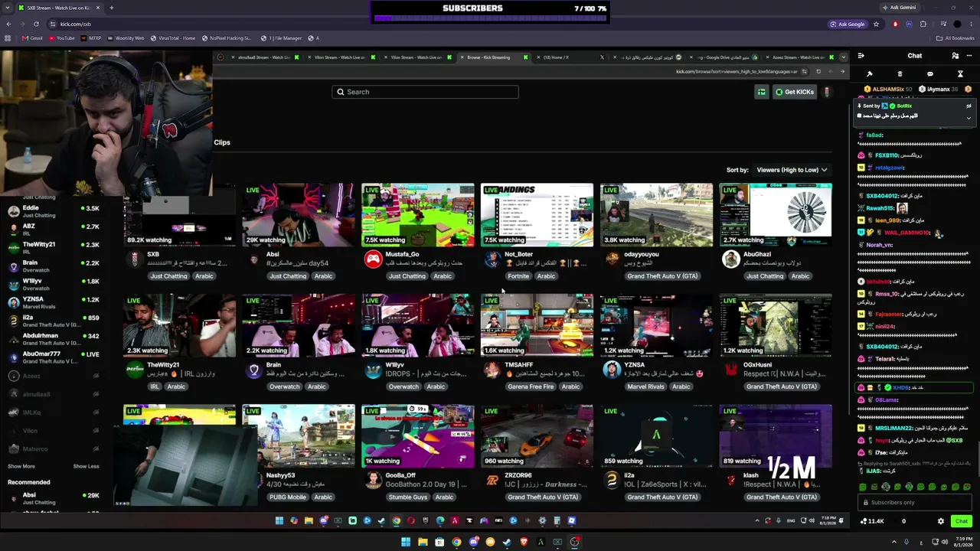Screen dimensions: 980x551
Task: Open chat pop-out options icon
Action: [968, 56]
